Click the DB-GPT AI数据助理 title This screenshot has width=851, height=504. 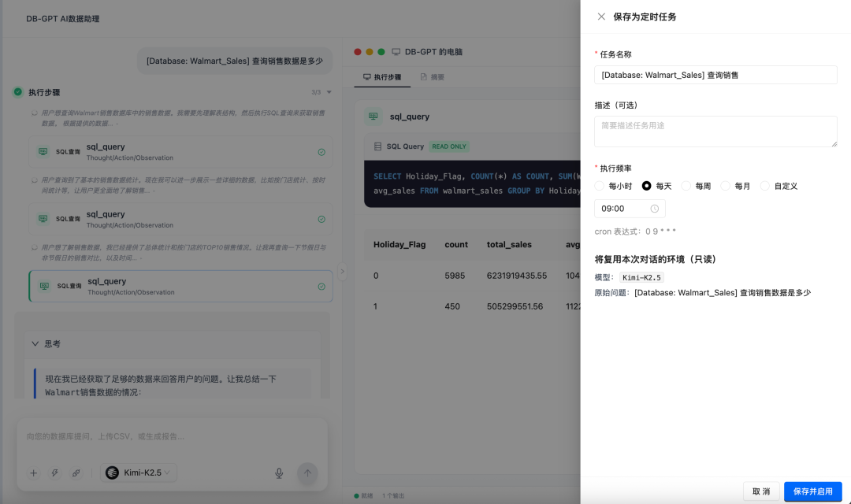[63, 19]
